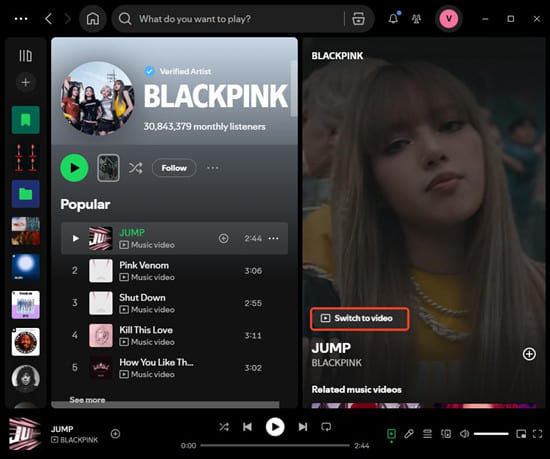Open the Browse icon in search bar
The image size is (550, 459).
[x=358, y=19]
